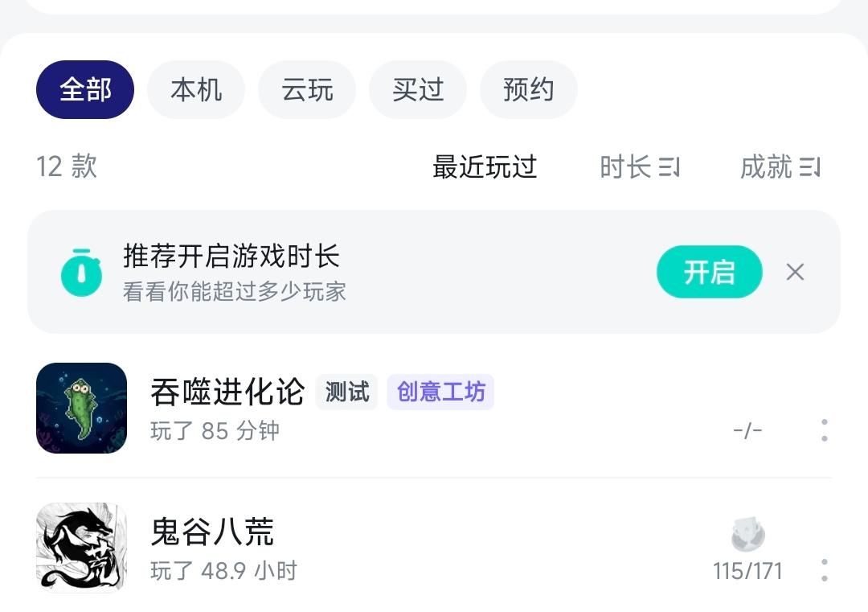Open the 云玩 filter tab
Image resolution: width=868 pixels, height=612 pixels.
[307, 90]
